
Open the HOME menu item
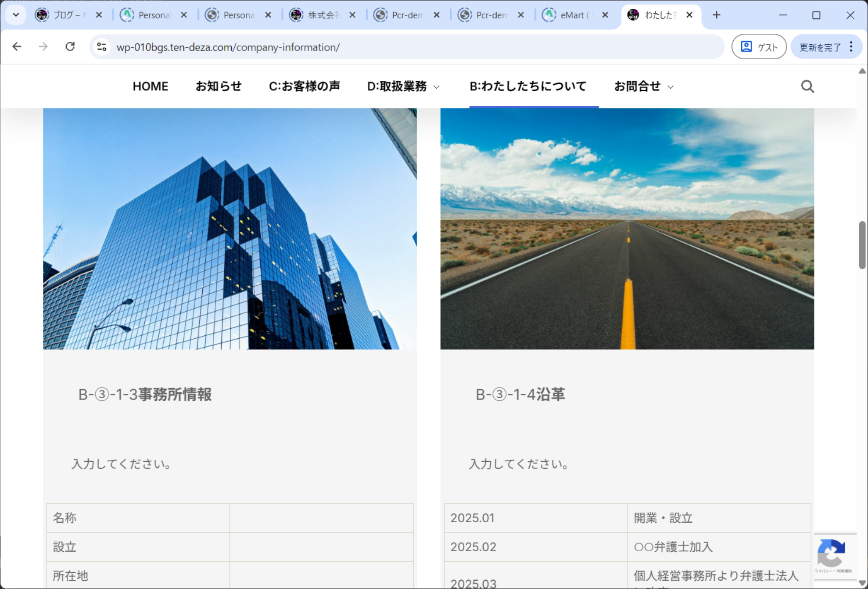coord(150,86)
